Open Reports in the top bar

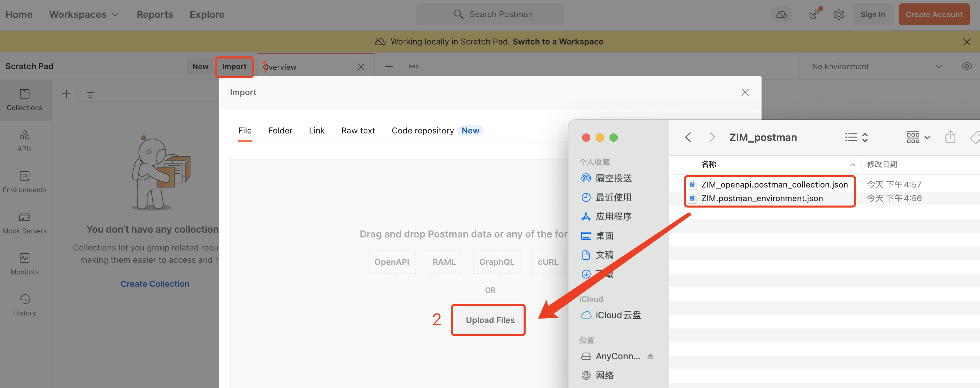pyautogui.click(x=154, y=14)
